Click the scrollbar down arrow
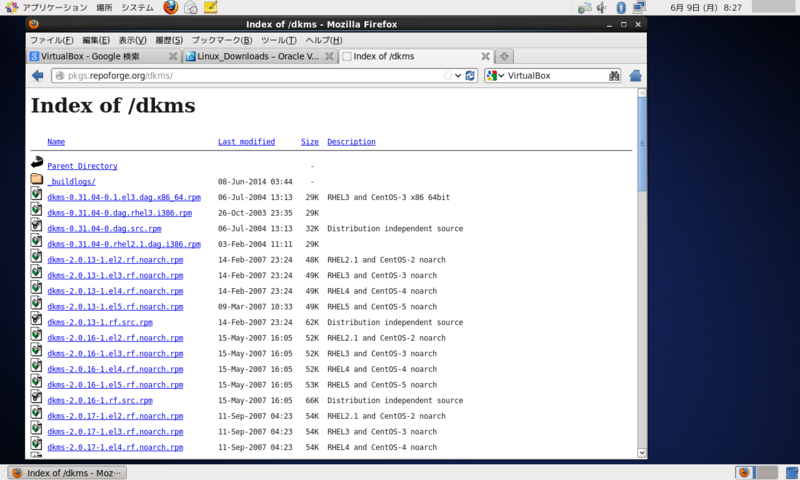Viewport: 800px width, 480px height. click(642, 452)
